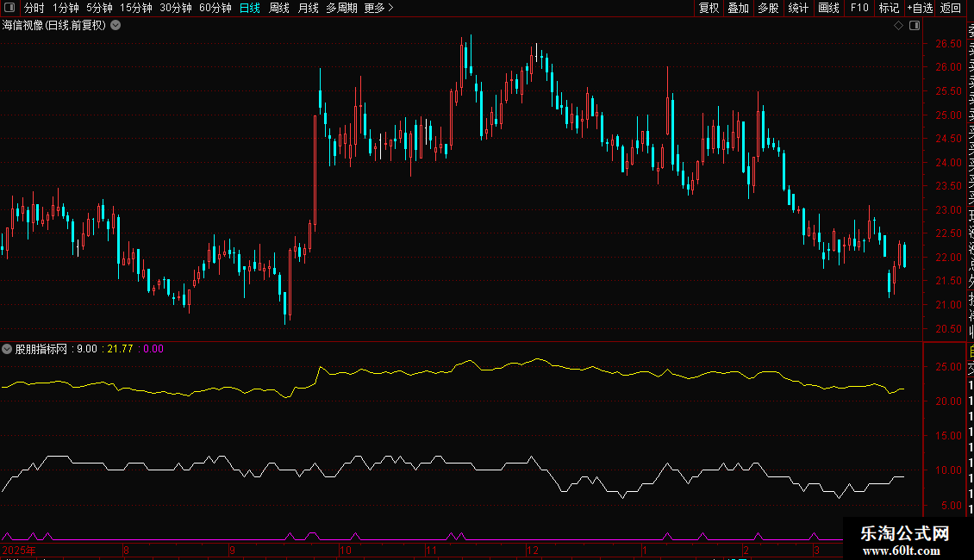Image resolution: width=974 pixels, height=560 pixels.
Task: Select the 60分钟 period
Action: [x=215, y=8]
